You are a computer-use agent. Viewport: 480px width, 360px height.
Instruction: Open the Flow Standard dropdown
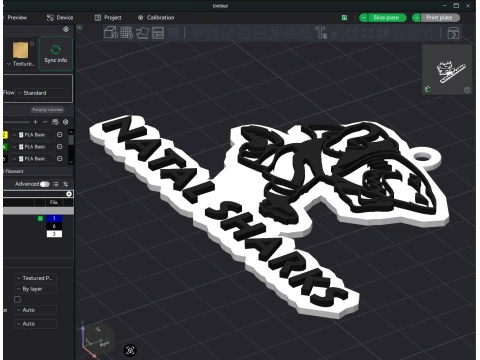42,93
